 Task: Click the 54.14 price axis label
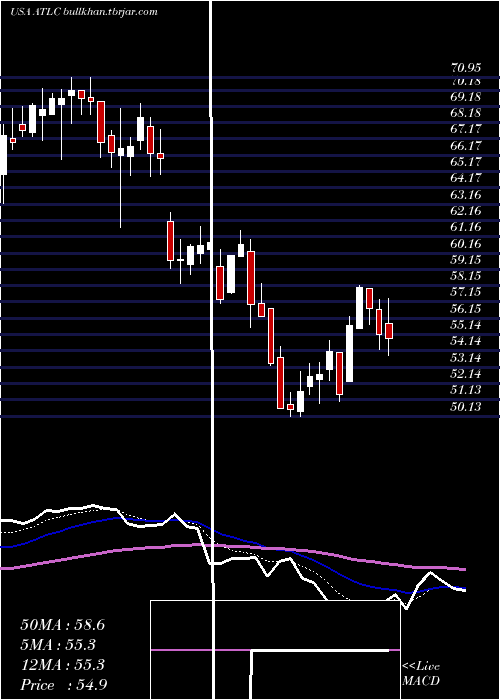[466, 342]
